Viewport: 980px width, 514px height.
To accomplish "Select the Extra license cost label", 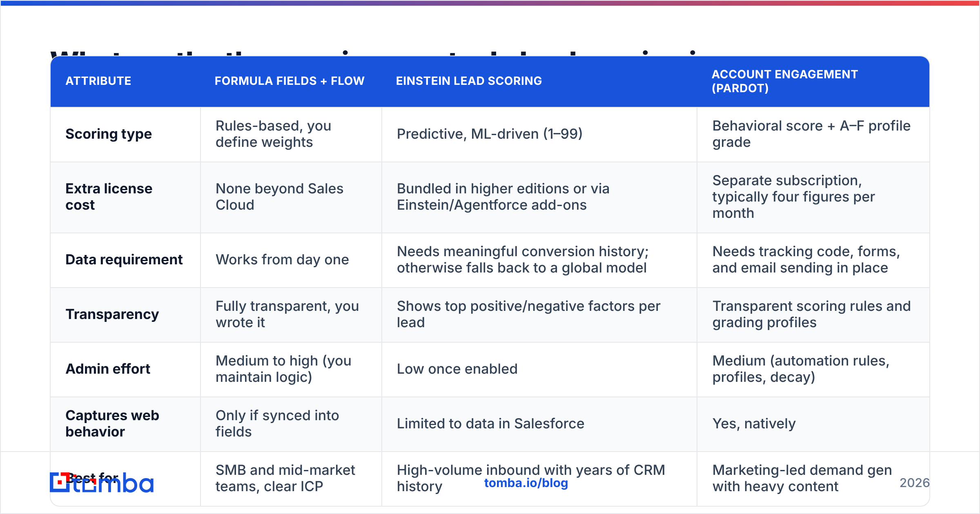I will (109, 197).
